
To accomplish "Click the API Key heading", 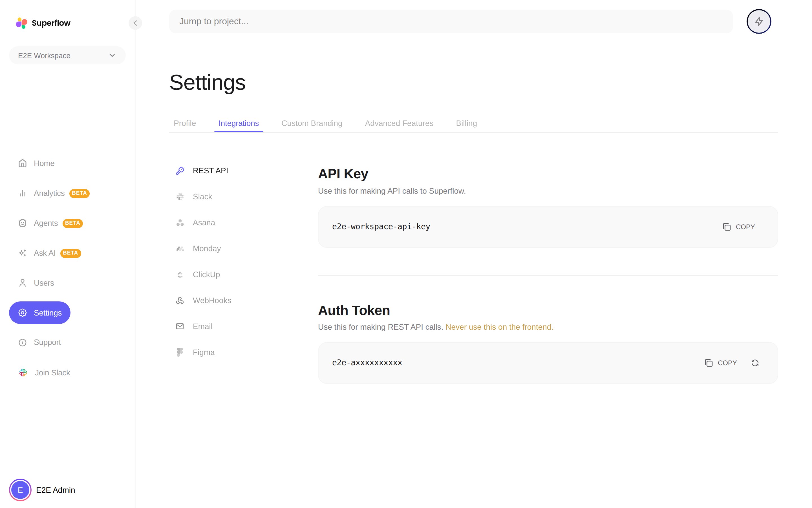I will [x=343, y=174].
